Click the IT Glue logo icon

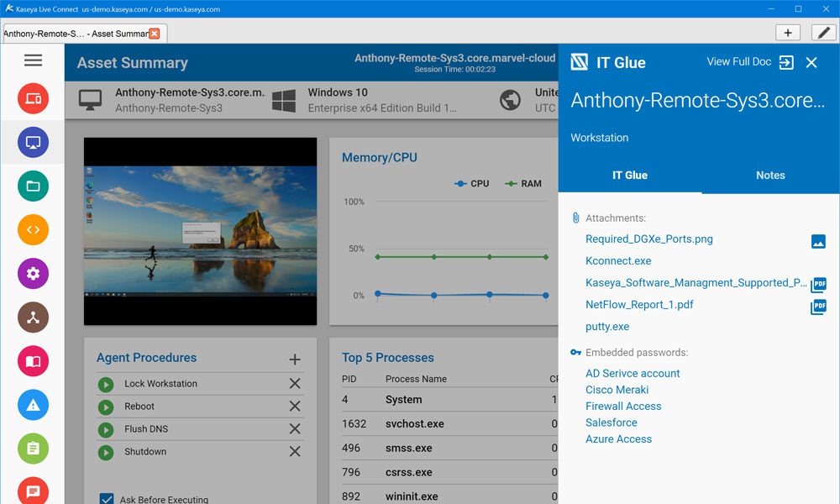[x=579, y=62]
